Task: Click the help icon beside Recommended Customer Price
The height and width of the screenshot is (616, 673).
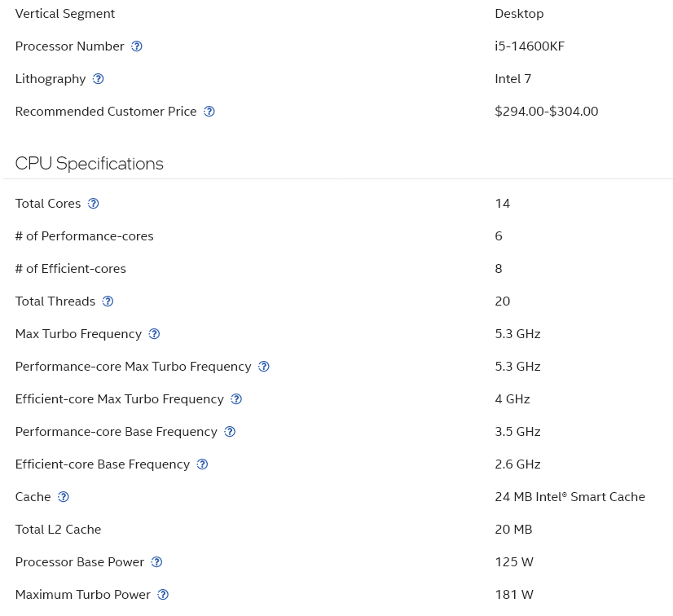Action: [x=209, y=112]
